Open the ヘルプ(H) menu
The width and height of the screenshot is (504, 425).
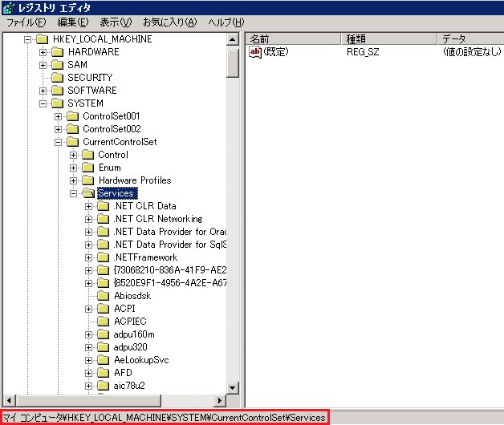pyautogui.click(x=226, y=22)
